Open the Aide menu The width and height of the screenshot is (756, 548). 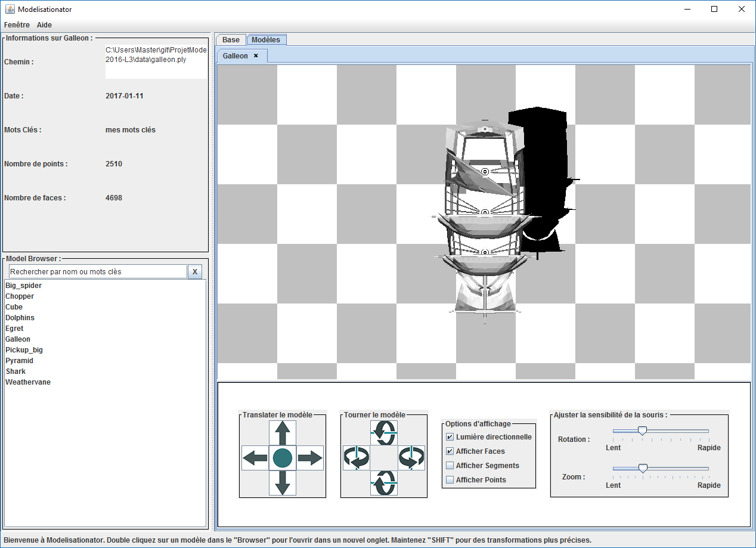[x=44, y=25]
